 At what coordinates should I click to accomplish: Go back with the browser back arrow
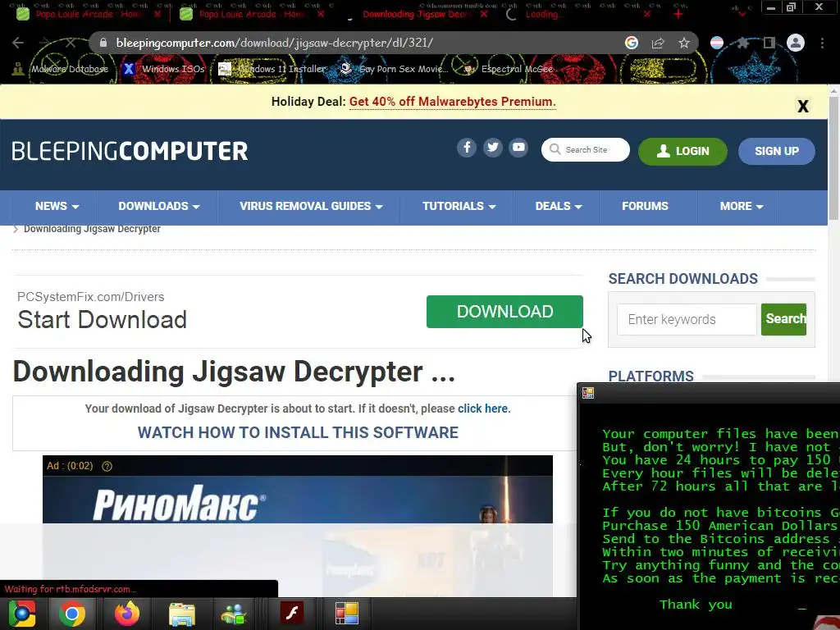click(x=18, y=43)
